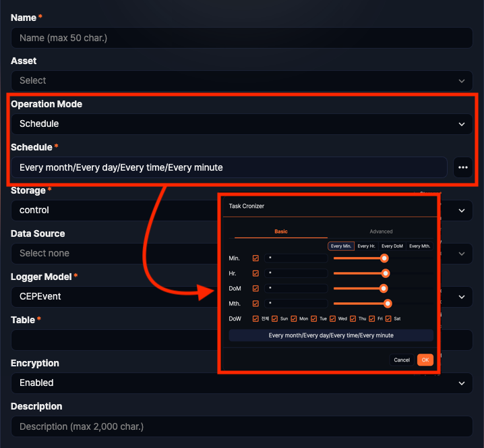
Task: Toggle the Sun checkbox
Action: tap(275, 318)
